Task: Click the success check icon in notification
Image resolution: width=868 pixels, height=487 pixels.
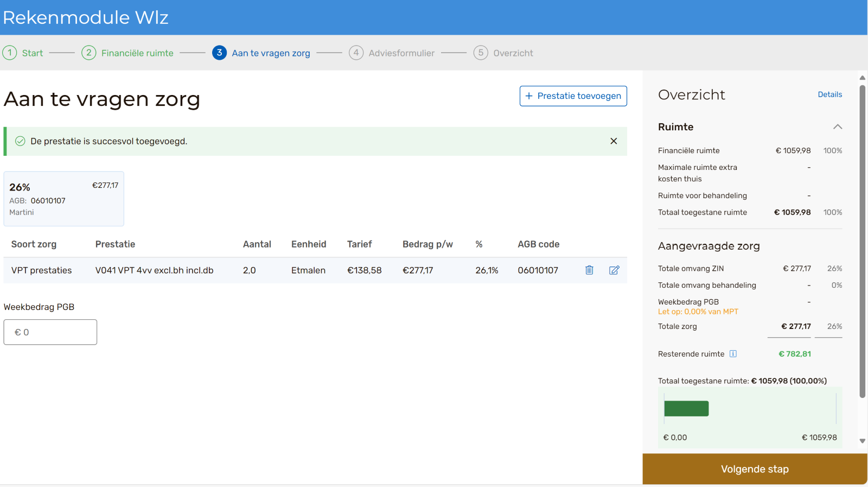Action: tap(20, 141)
